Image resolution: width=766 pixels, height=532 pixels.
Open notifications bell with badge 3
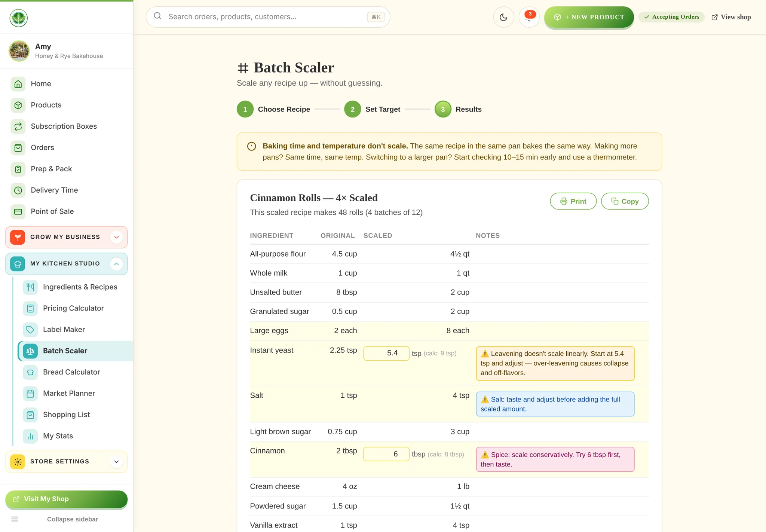tap(529, 17)
